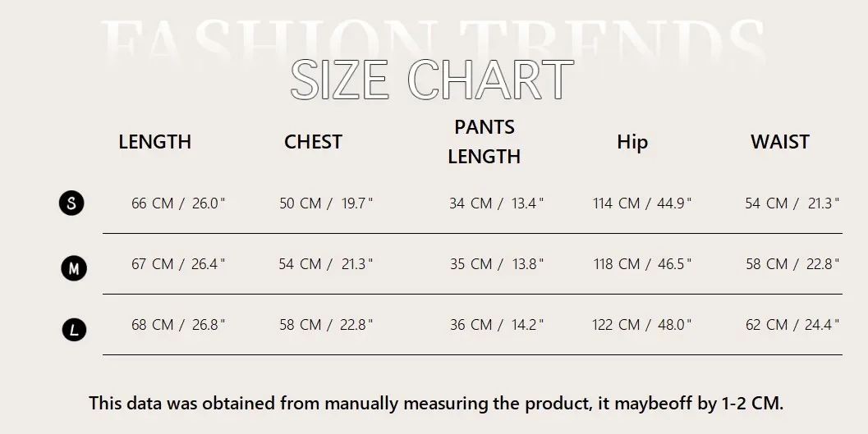Image resolution: width=868 pixels, height=434 pixels.
Task: Click the SIZE CHART title
Action: (432, 80)
